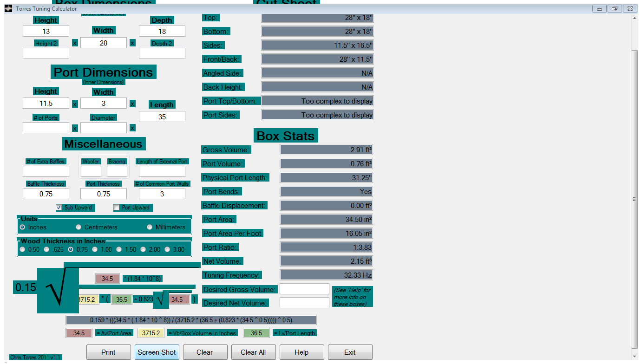This screenshot has width=642, height=364.
Task: Click the # of Extra Baffles field
Action: click(46, 171)
